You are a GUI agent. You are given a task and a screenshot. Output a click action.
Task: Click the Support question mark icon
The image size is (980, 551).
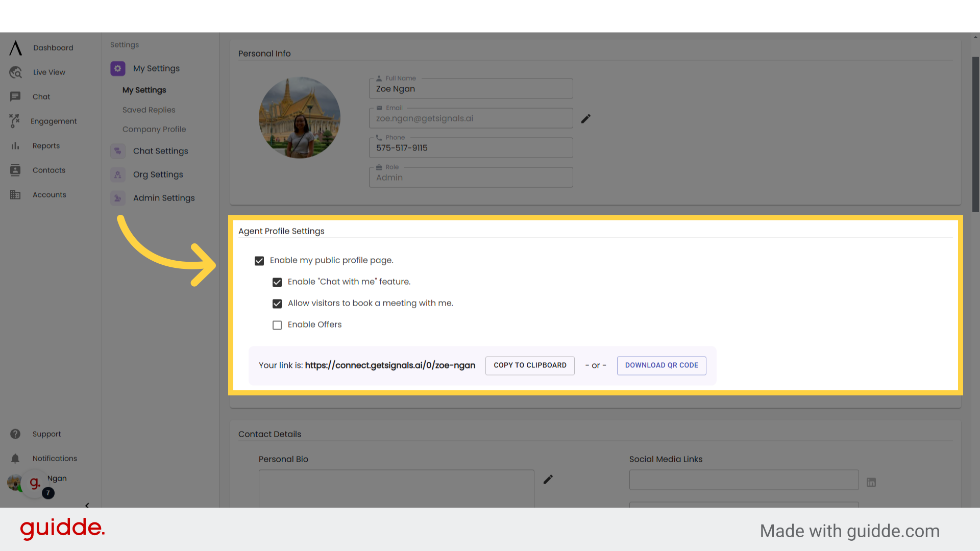click(x=15, y=434)
